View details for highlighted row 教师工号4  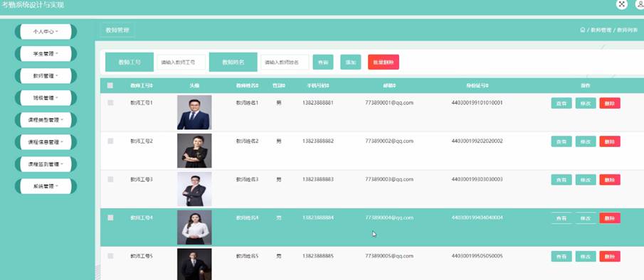[x=561, y=218]
